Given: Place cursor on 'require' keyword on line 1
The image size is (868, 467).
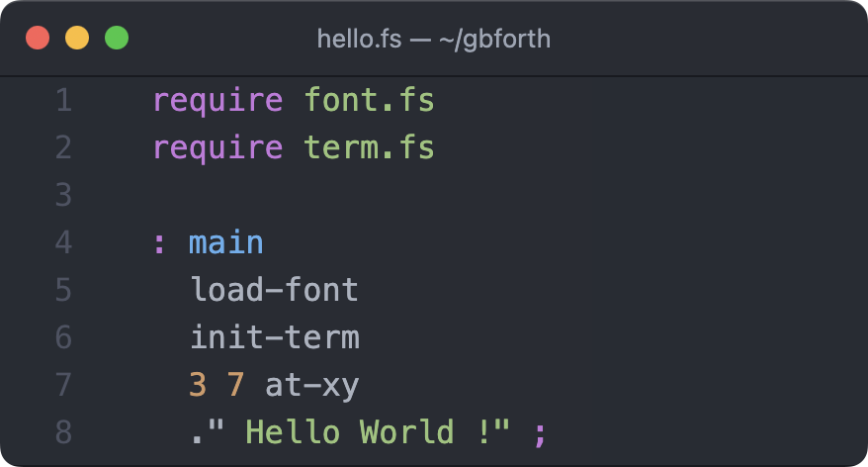Looking at the screenshot, I should 217,101.
